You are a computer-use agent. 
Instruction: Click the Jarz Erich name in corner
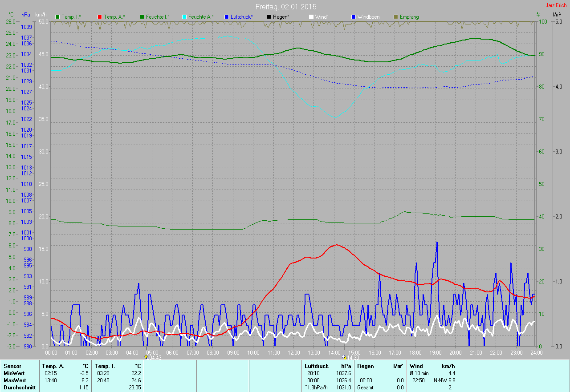(556, 5)
